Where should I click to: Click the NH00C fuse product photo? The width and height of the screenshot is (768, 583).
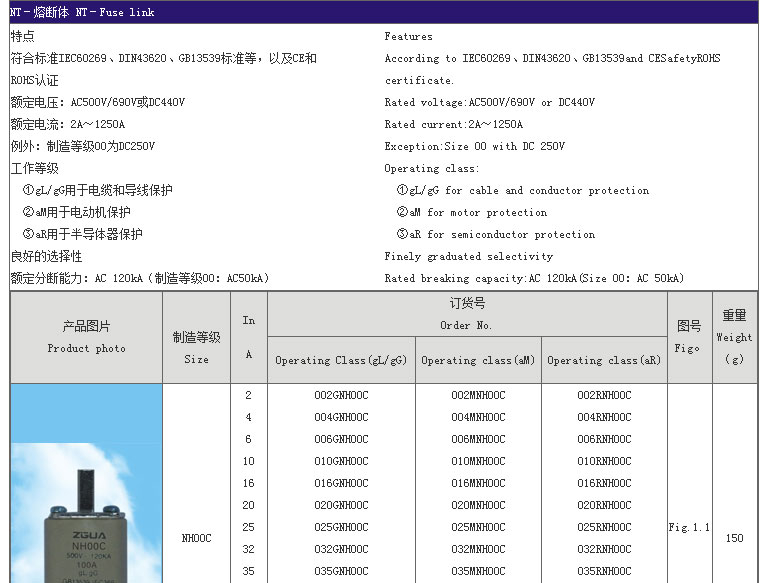(86, 483)
